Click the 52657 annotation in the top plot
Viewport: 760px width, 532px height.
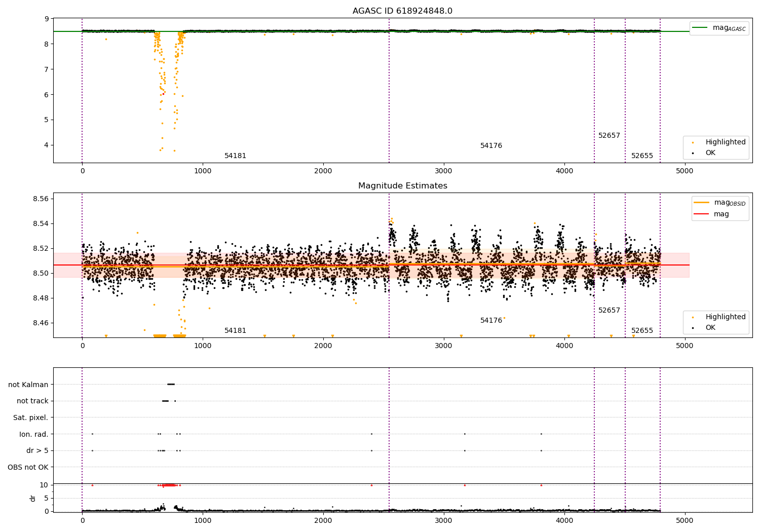(609, 136)
